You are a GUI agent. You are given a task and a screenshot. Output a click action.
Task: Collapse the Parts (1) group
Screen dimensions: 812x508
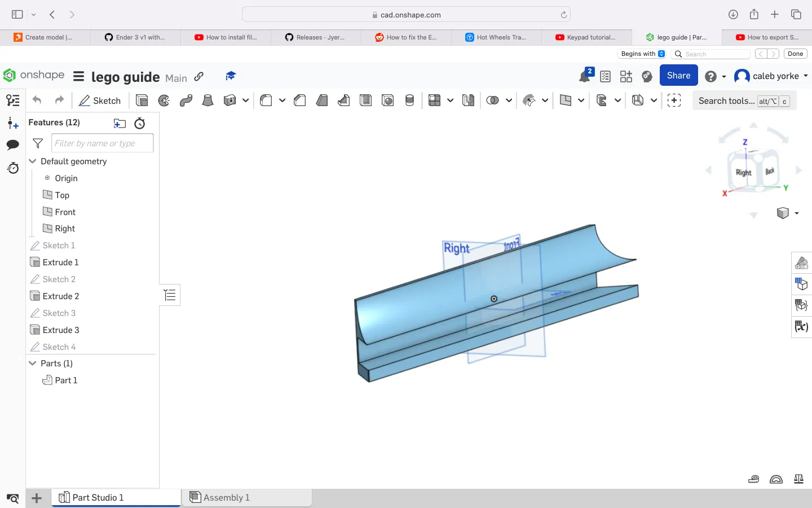[33, 364]
